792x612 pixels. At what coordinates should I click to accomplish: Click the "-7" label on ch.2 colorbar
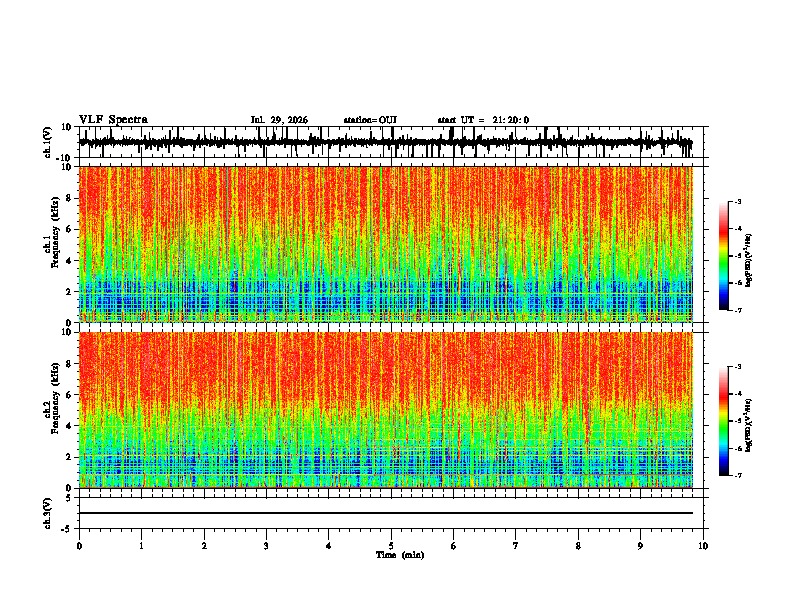coord(737,475)
